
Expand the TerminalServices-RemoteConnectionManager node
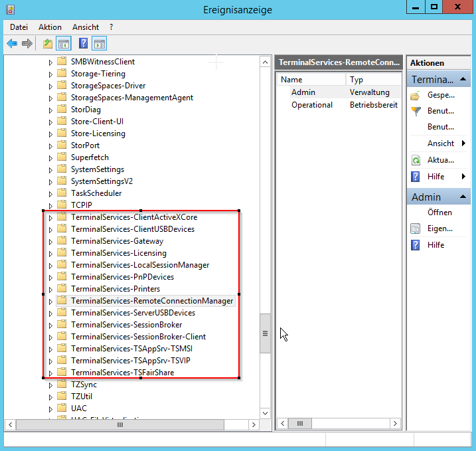pos(50,302)
